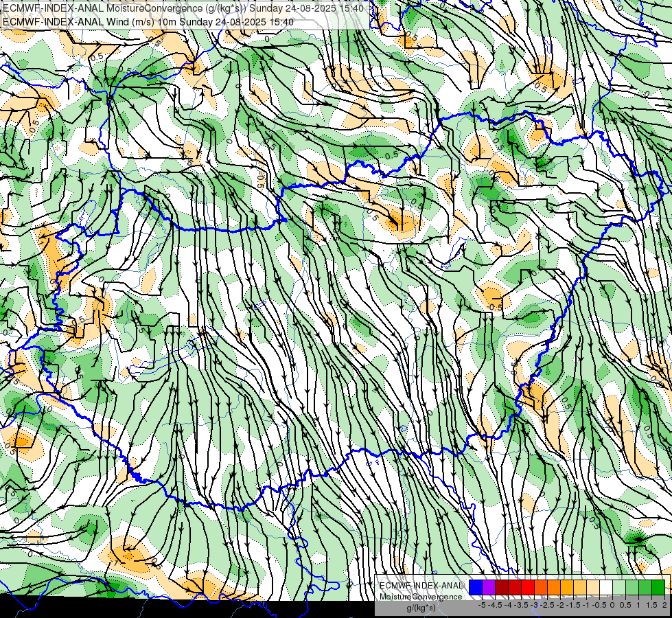The height and width of the screenshot is (618, 672).
Task: Click the MoistureConvergence title line at top
Action: (x=183, y=8)
